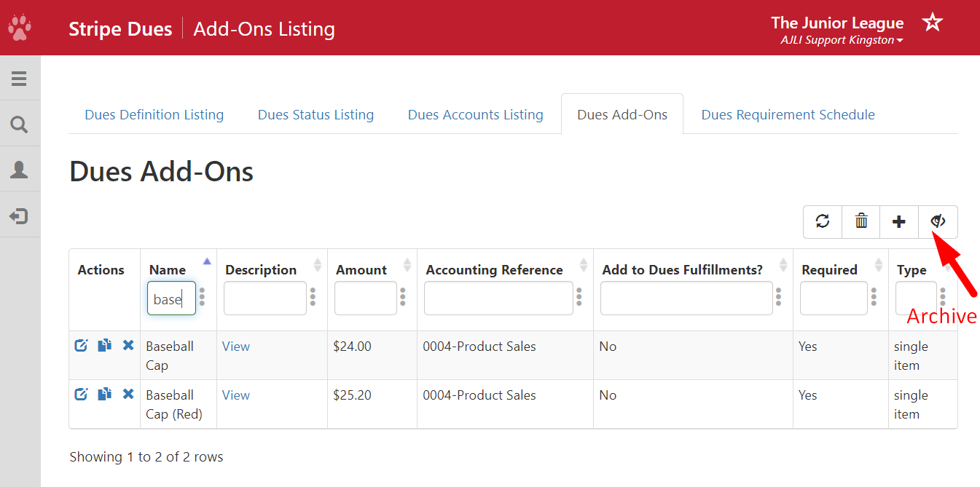Click the trash delete icon

pyautogui.click(x=861, y=221)
